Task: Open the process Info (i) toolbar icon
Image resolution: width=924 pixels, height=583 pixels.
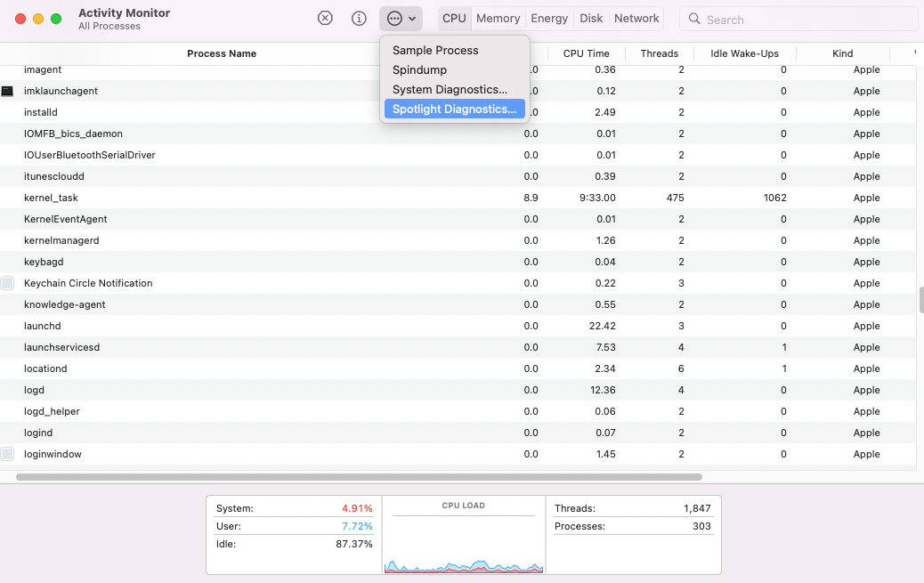Action: pos(359,19)
